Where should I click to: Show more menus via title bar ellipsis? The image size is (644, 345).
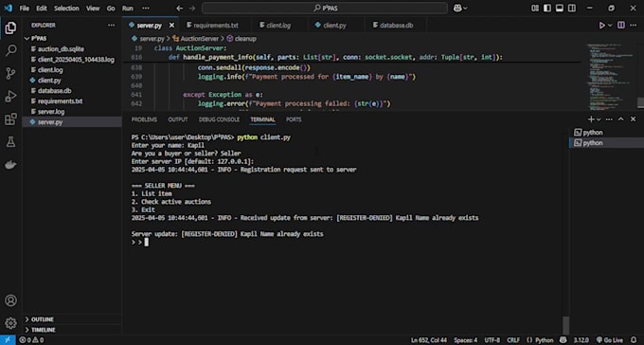pos(146,9)
